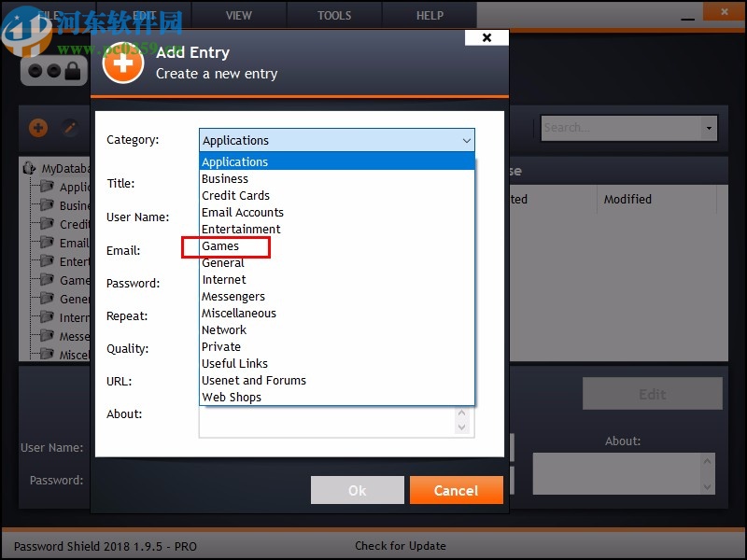Click the main window About text box
The height and width of the screenshot is (560, 747).
[617, 473]
